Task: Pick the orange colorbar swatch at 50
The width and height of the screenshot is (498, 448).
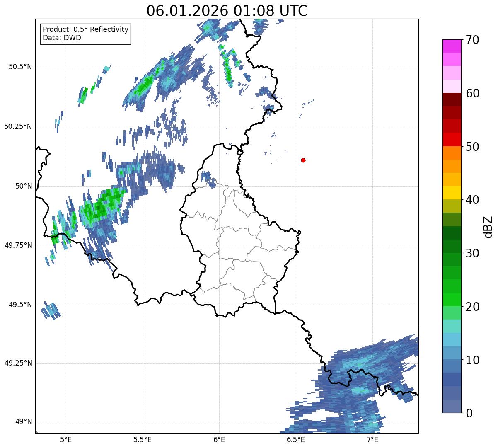Action: tap(452, 153)
